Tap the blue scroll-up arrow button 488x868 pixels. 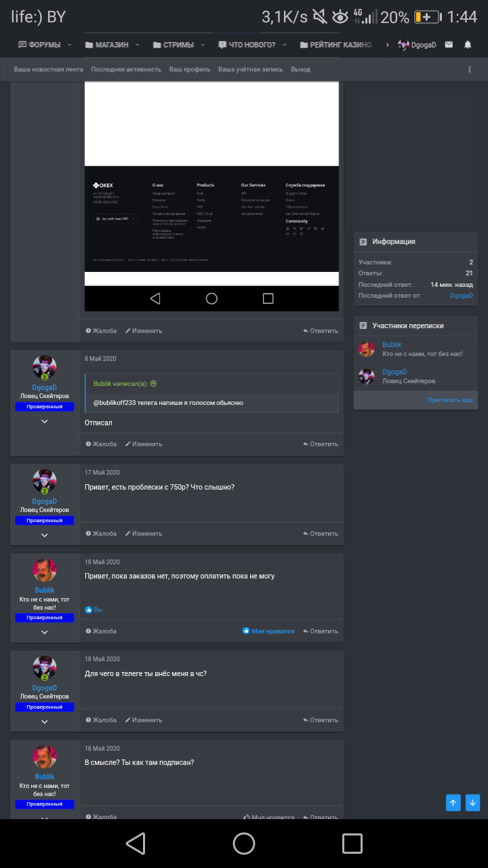tap(453, 802)
